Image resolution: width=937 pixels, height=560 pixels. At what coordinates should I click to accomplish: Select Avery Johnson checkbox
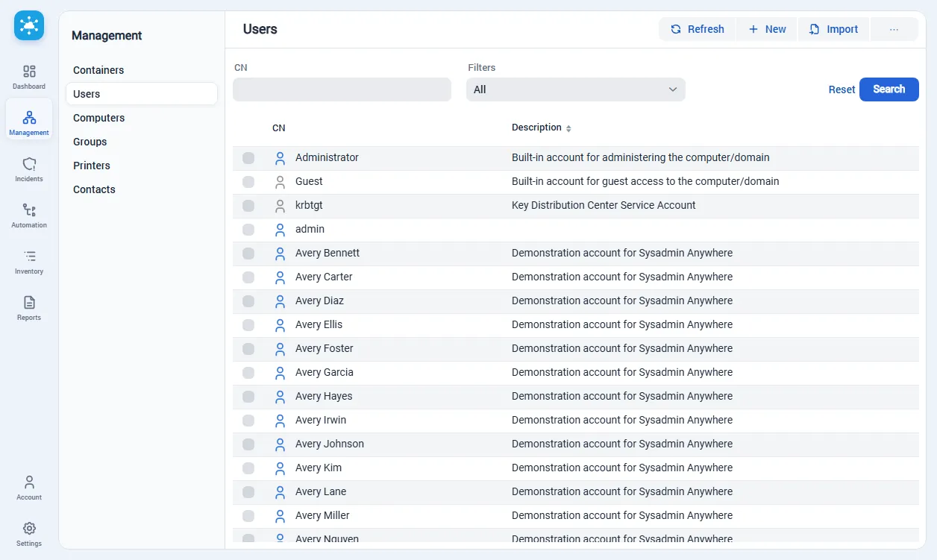coord(248,444)
